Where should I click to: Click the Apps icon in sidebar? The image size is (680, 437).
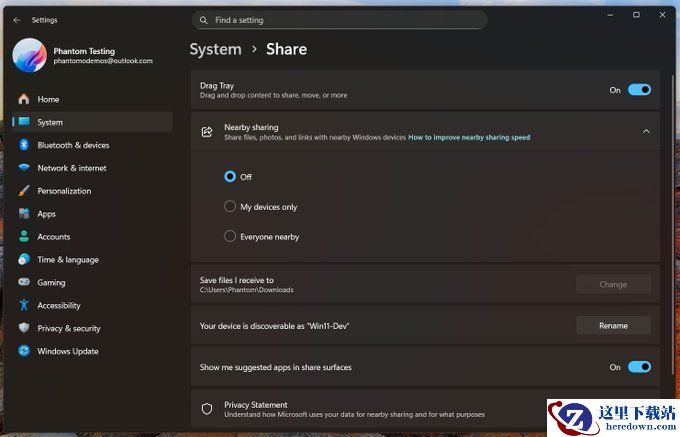click(24, 213)
